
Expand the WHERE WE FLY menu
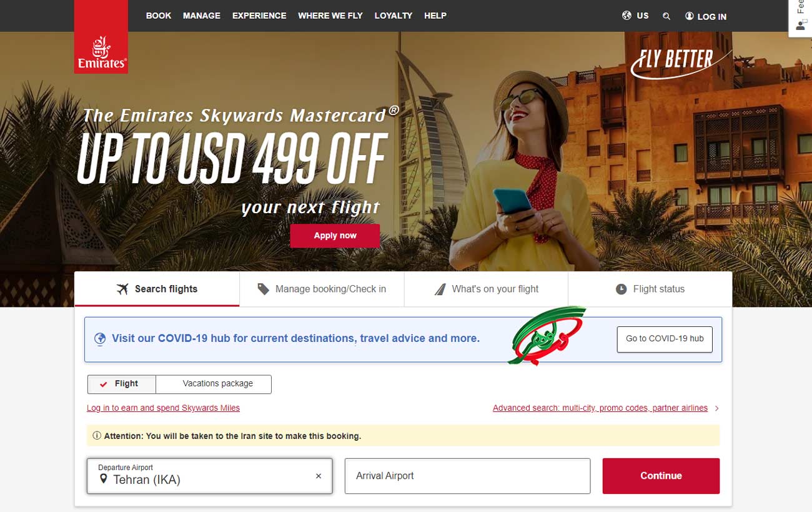[x=330, y=16]
